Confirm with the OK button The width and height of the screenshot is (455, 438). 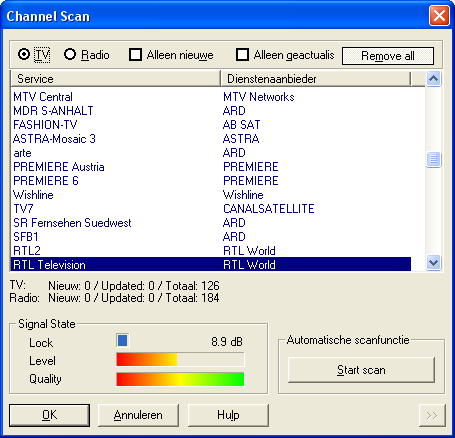pos(49,415)
